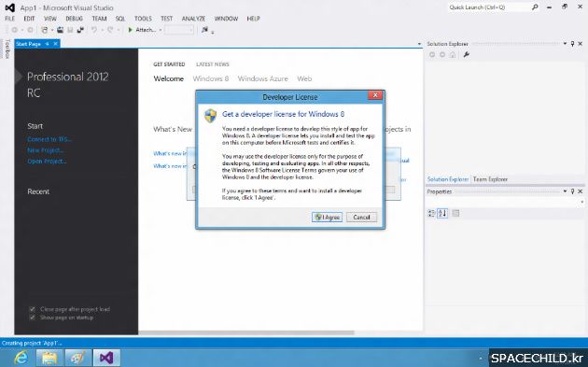Open the Navigate Backward dropdown arrow
Viewport: 588px width, 367px height.
[21, 30]
